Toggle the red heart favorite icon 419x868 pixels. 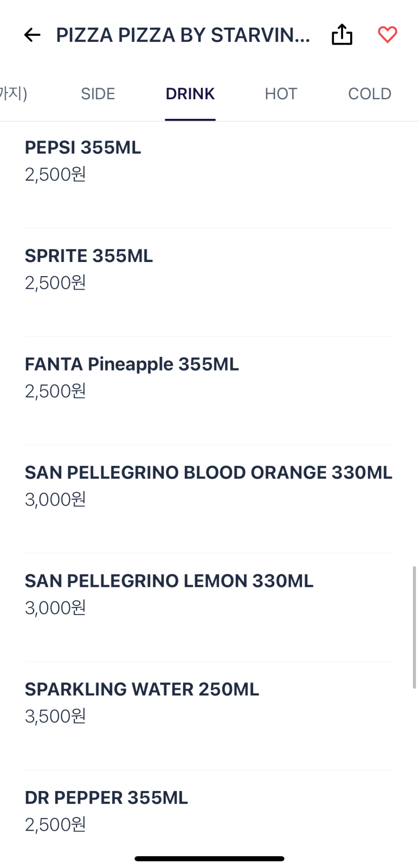click(388, 35)
